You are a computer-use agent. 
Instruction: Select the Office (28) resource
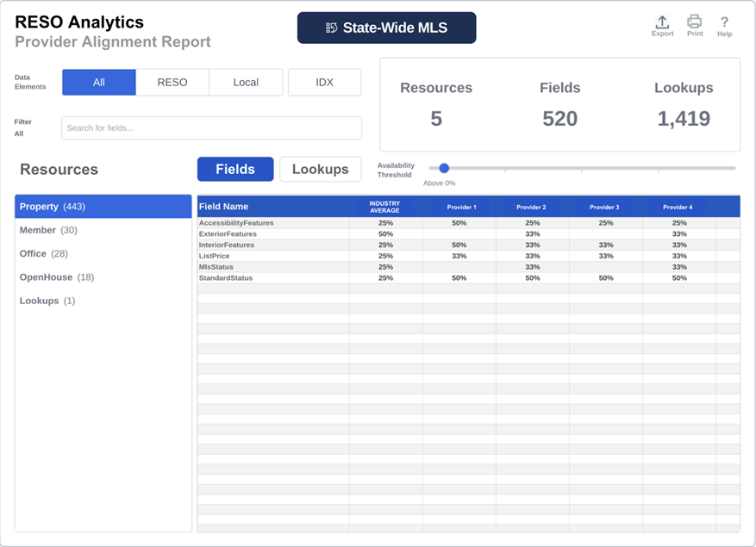click(103, 254)
